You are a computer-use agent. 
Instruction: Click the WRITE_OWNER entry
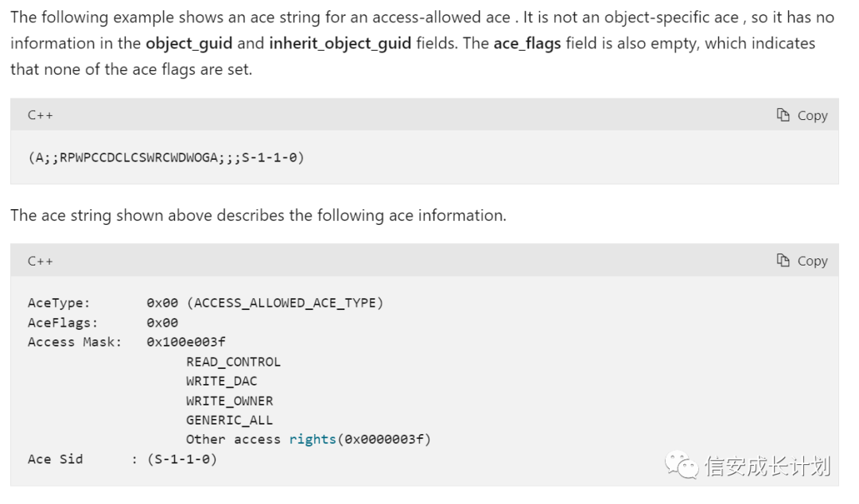coord(229,401)
